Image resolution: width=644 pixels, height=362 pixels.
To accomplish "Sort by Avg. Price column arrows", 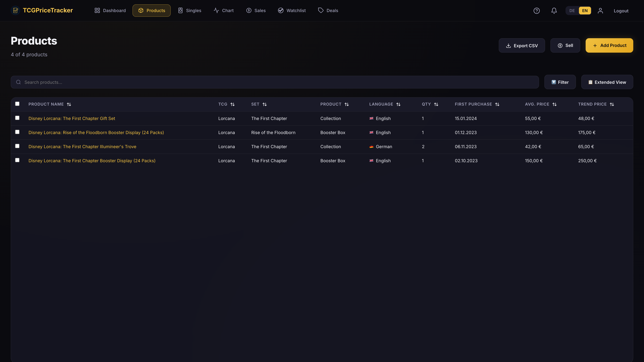I will pyautogui.click(x=554, y=104).
